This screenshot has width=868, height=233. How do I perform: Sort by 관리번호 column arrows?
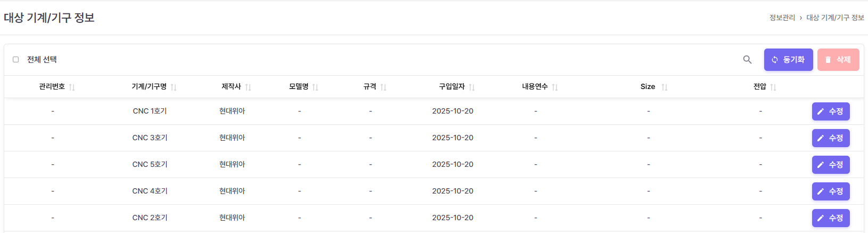(72, 87)
